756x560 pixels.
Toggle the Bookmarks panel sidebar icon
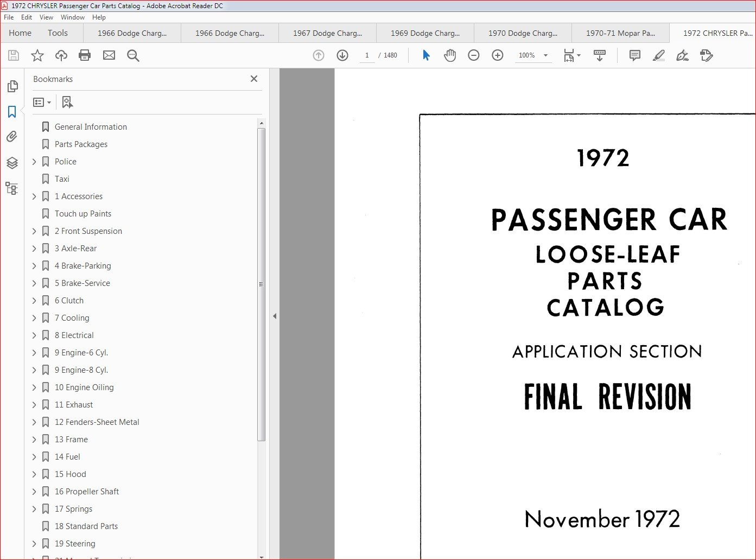point(12,112)
